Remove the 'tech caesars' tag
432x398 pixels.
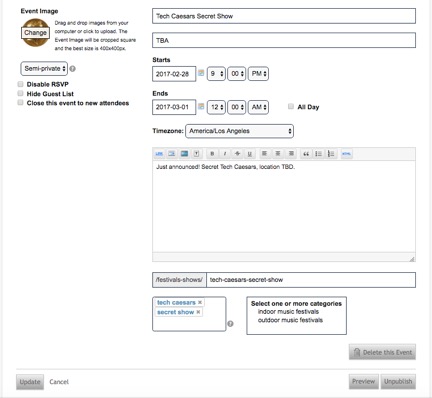[x=200, y=302]
